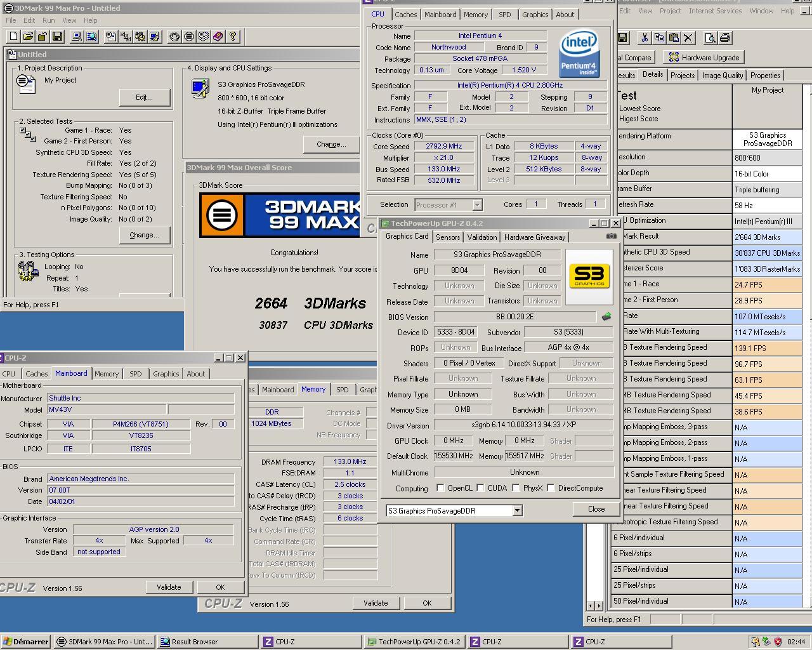The image size is (812, 650).
Task: Click the left scroll arrow in Result Browser
Action: tap(591, 606)
